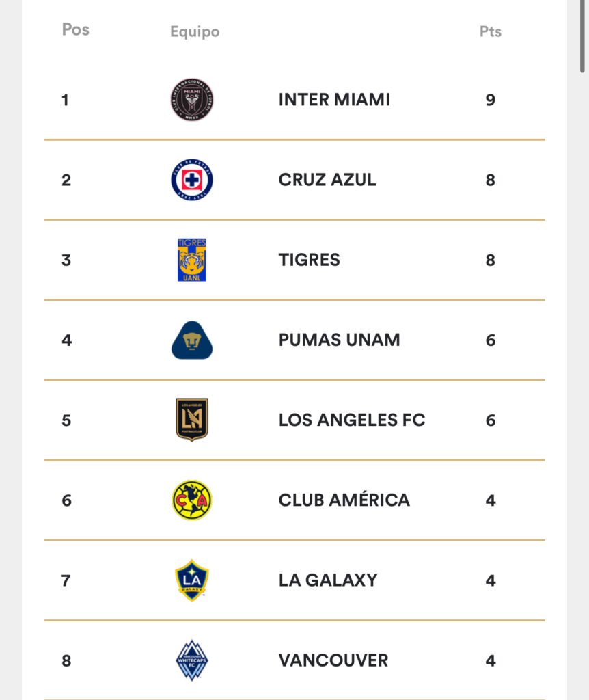The width and height of the screenshot is (589, 700).
Task: Select the Club América round logo
Action: point(192,500)
